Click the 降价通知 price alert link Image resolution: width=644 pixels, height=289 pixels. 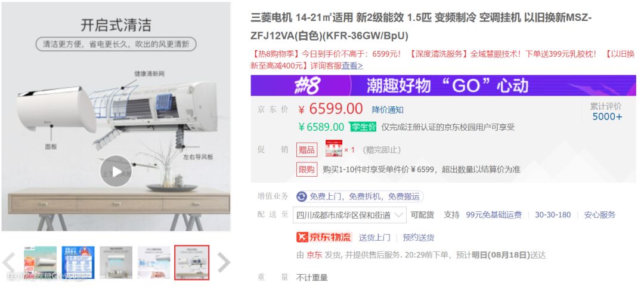click(x=388, y=110)
